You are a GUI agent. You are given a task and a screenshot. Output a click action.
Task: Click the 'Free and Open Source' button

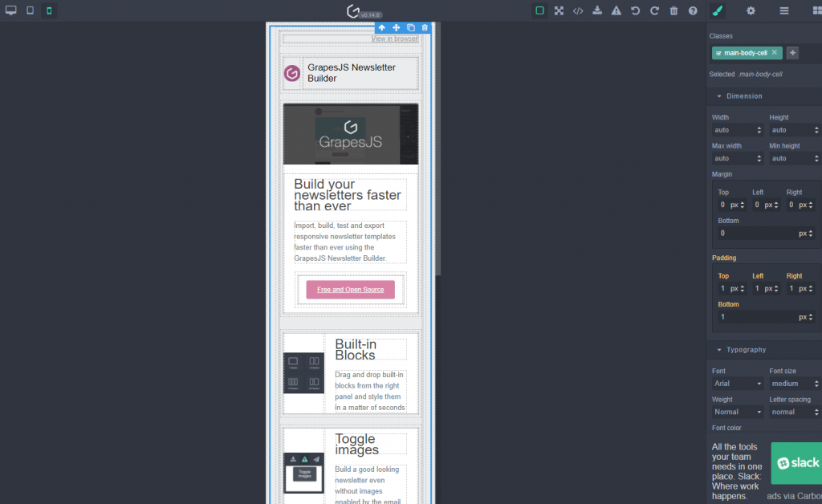350,290
